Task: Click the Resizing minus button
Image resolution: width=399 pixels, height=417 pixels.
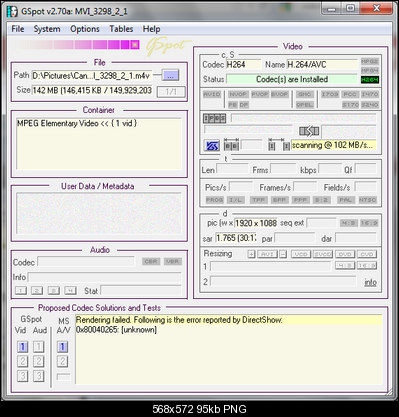Action: (x=283, y=254)
